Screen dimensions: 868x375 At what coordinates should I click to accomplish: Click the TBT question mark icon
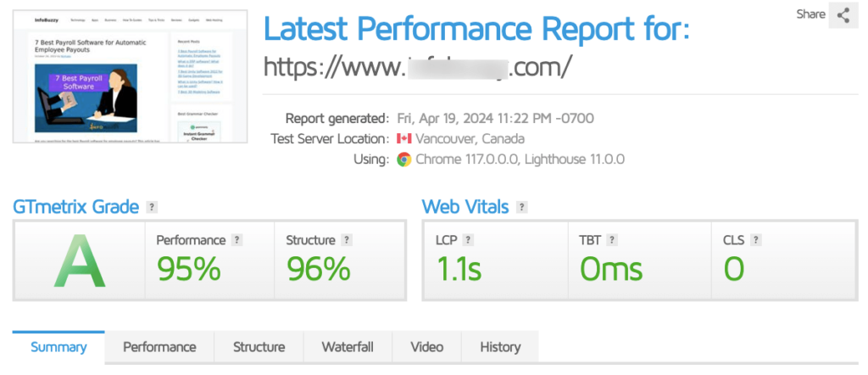tap(612, 240)
